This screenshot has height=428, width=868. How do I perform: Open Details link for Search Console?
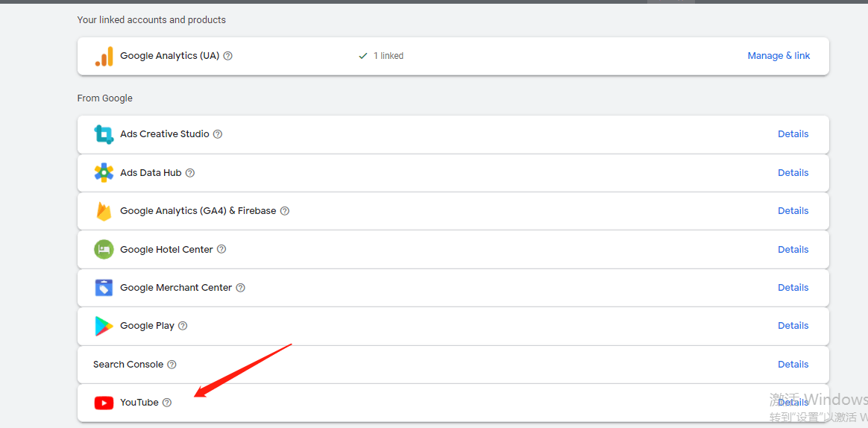tap(793, 365)
